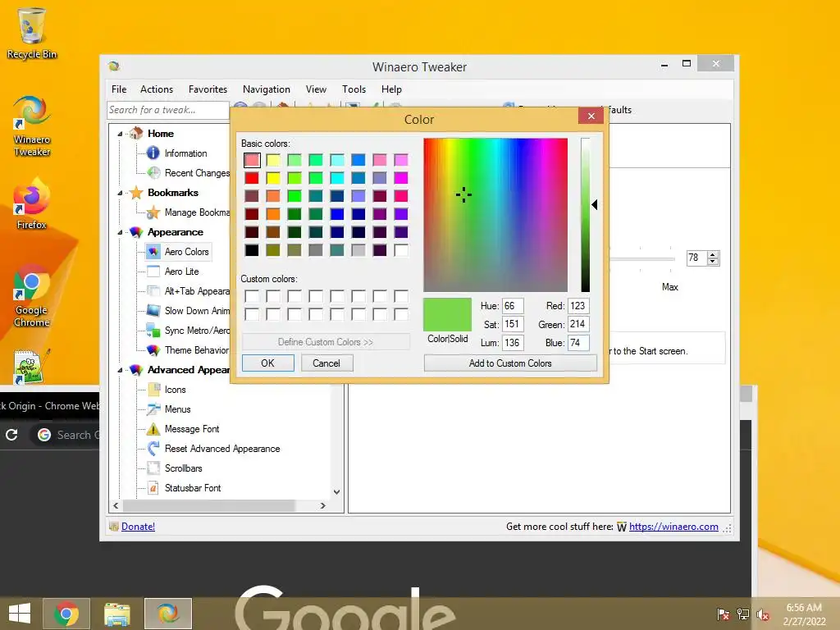Click the Blue value field
Screen dimensions: 840x630
click(578, 343)
